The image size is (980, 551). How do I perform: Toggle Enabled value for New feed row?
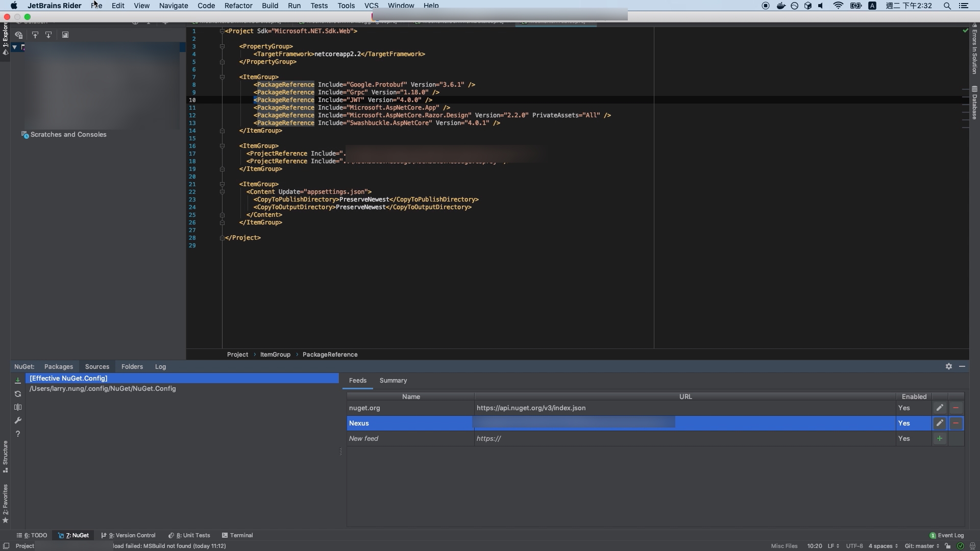(914, 439)
